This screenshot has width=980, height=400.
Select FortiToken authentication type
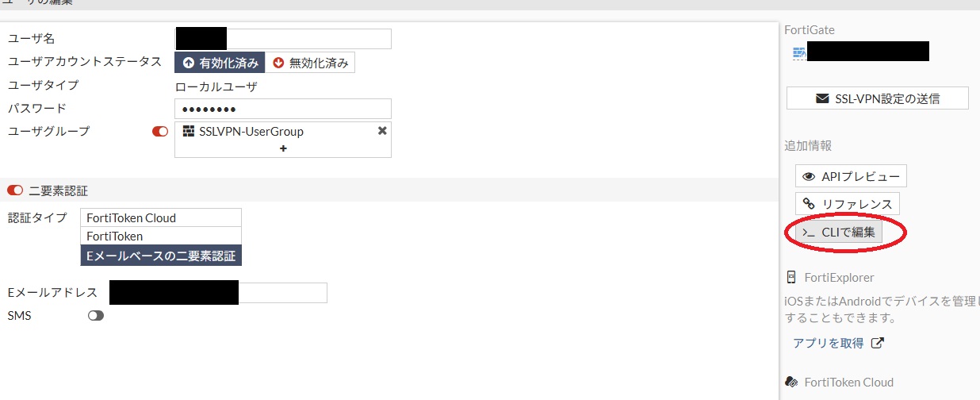[161, 236]
